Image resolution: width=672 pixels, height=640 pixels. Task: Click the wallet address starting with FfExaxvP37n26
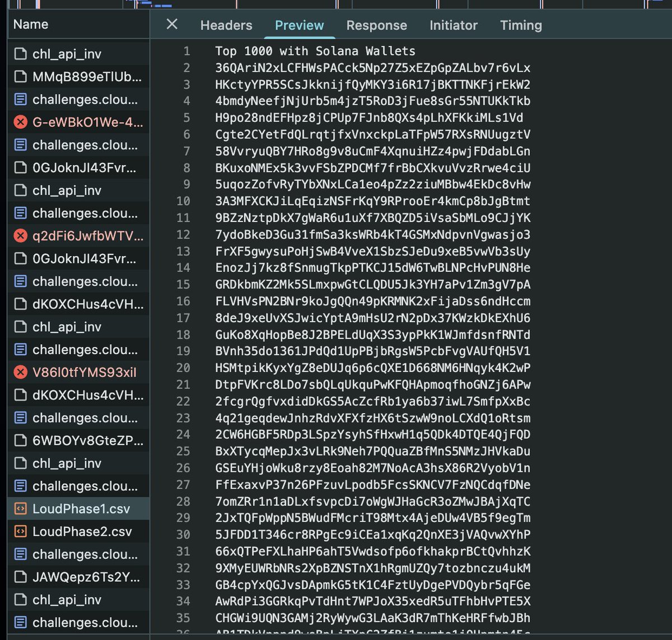[373, 484]
